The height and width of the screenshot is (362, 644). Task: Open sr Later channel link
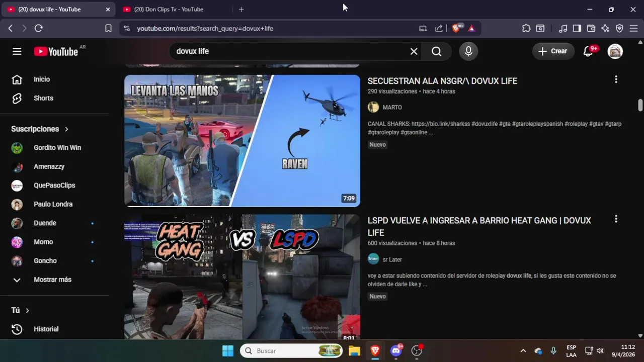tap(392, 259)
